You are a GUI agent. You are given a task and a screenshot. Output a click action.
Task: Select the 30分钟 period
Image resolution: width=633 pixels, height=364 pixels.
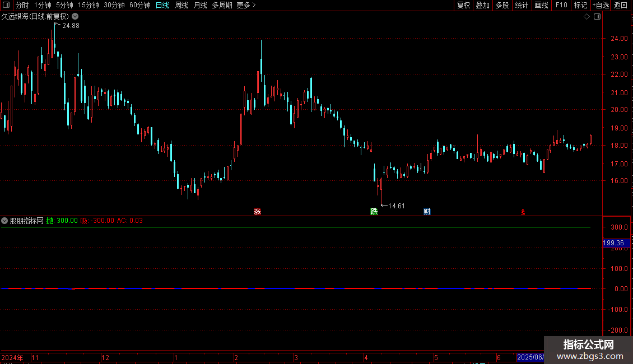click(114, 5)
